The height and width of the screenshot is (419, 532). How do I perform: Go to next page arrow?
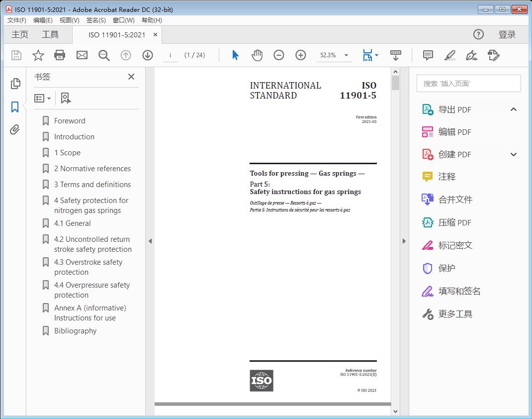click(x=148, y=55)
